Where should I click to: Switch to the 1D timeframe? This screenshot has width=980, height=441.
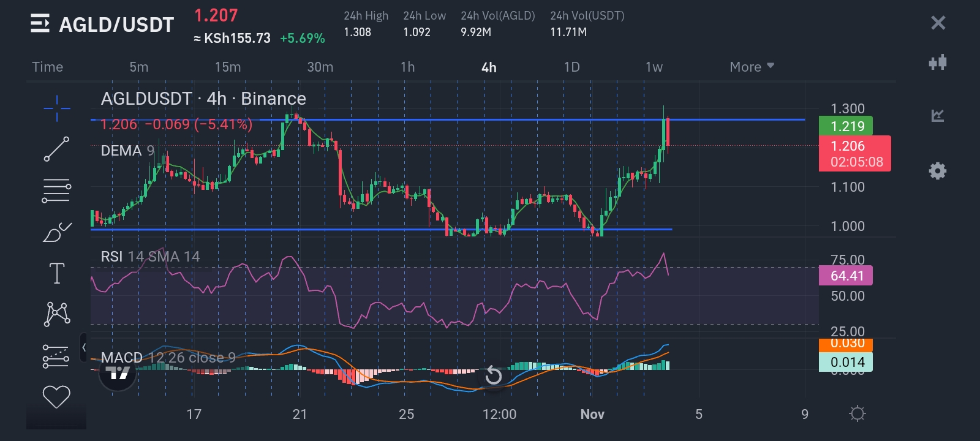point(571,67)
